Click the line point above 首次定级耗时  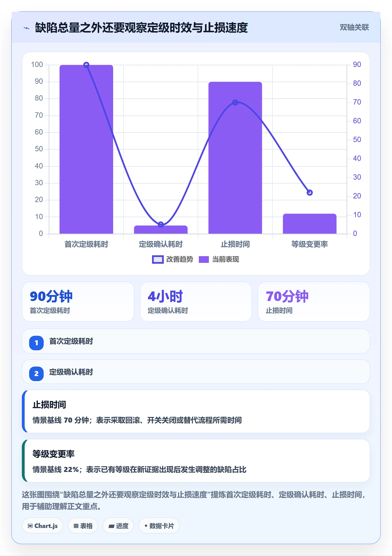click(86, 65)
